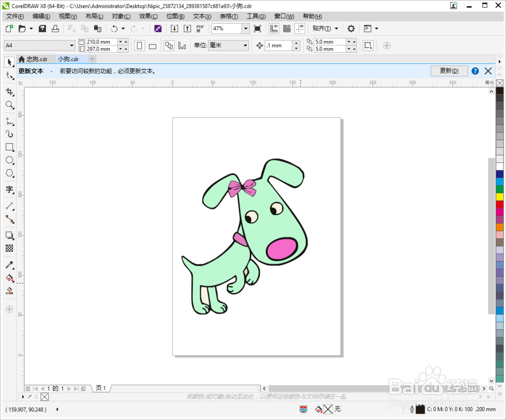Expand the undo history arrow

click(123, 29)
